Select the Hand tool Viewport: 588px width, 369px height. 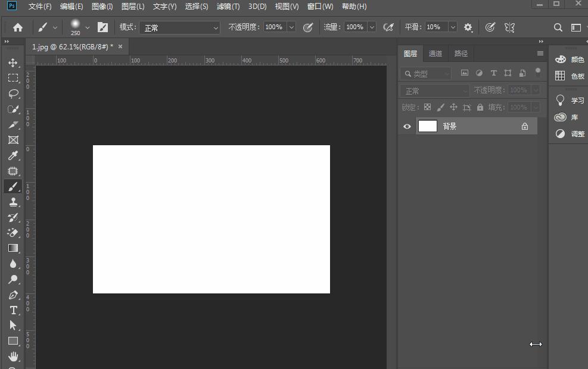(13, 357)
